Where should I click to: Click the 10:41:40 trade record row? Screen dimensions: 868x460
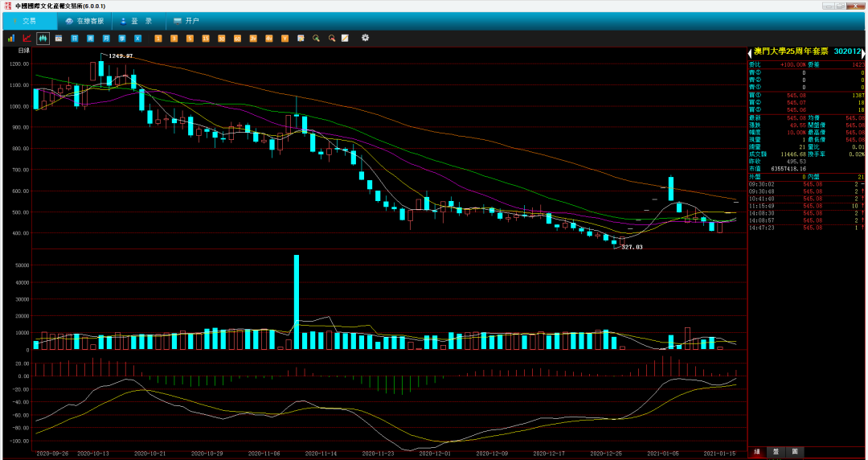point(807,199)
